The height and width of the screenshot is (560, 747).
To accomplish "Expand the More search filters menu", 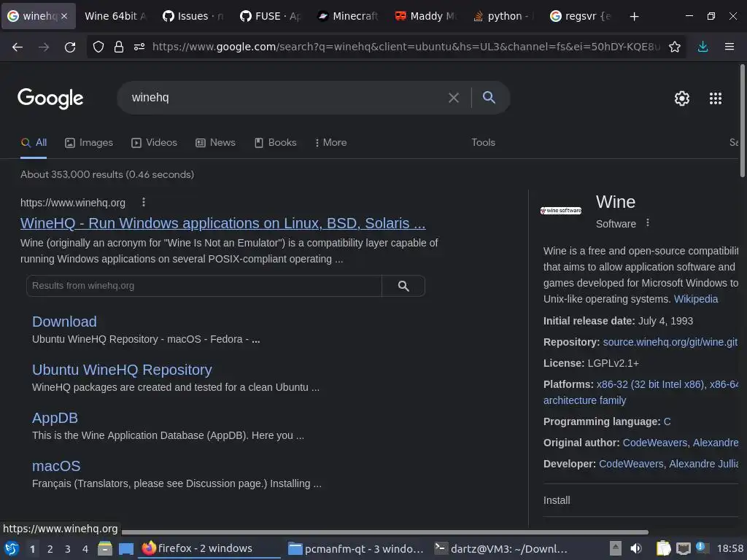I will [331, 142].
